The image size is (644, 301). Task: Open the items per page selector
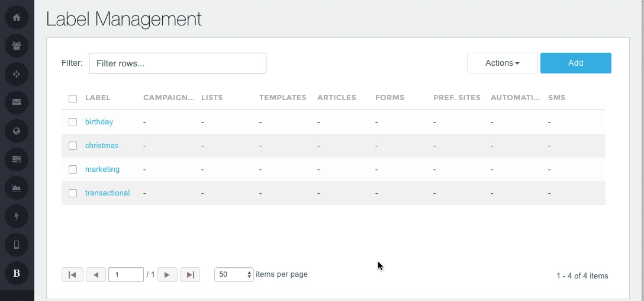point(234,275)
